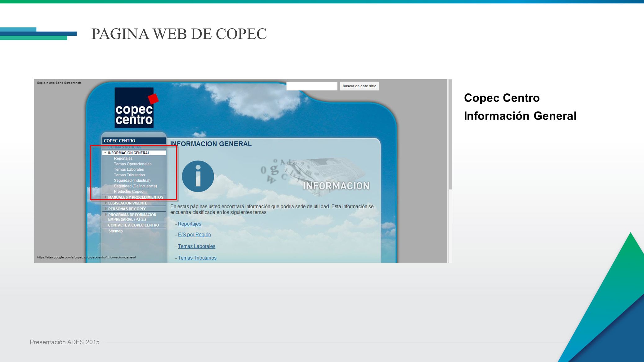Open the COPEC CENTRO sidebar header
Viewport: 644px width, 362px height.
click(x=134, y=141)
